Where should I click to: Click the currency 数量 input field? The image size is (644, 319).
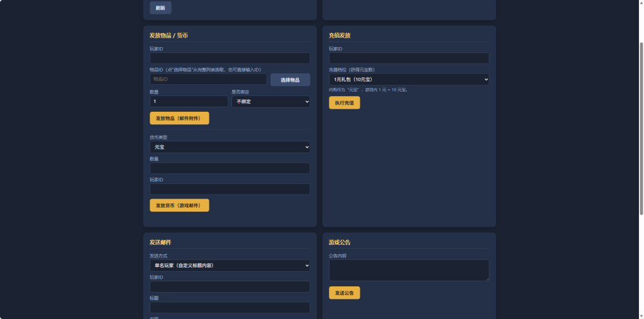(230, 168)
